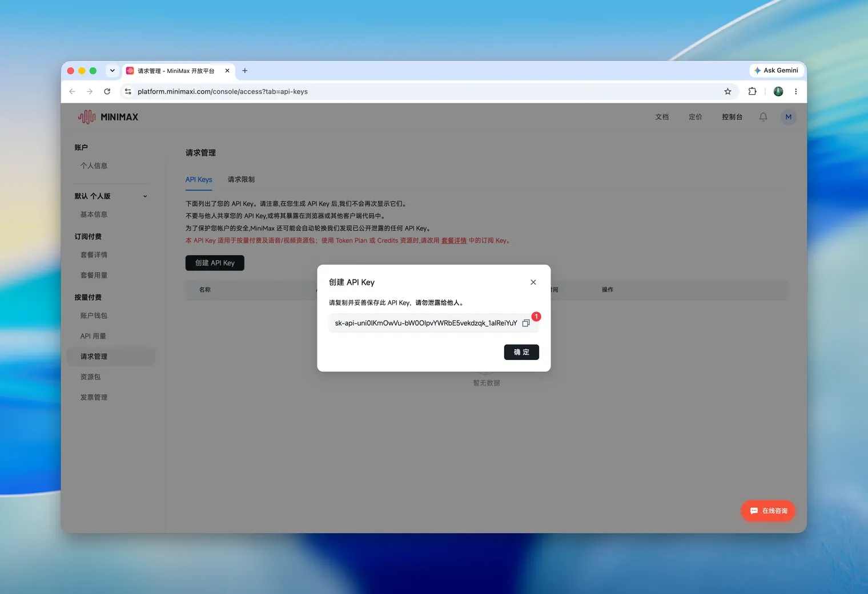Reload the current page
The image size is (868, 594).
(107, 91)
